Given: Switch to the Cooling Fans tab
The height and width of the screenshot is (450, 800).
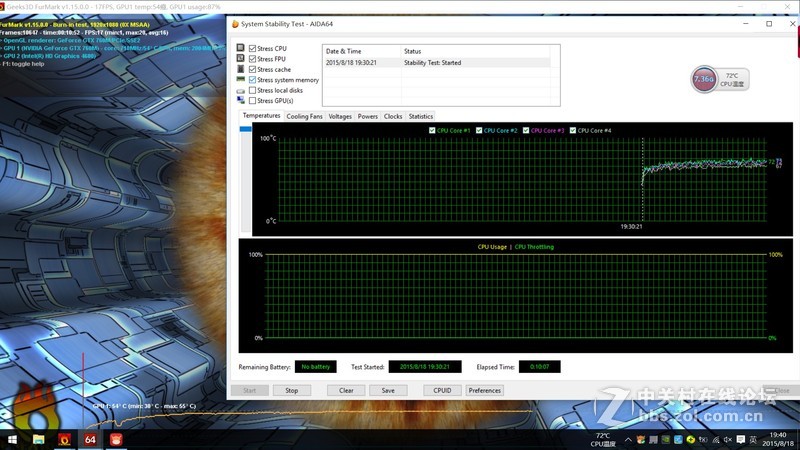Looking at the screenshot, I should pos(304,116).
